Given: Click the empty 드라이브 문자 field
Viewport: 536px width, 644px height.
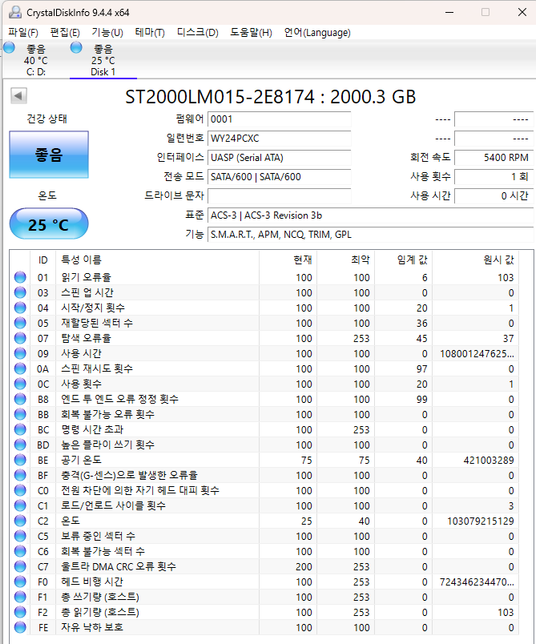Looking at the screenshot, I should tap(279, 196).
